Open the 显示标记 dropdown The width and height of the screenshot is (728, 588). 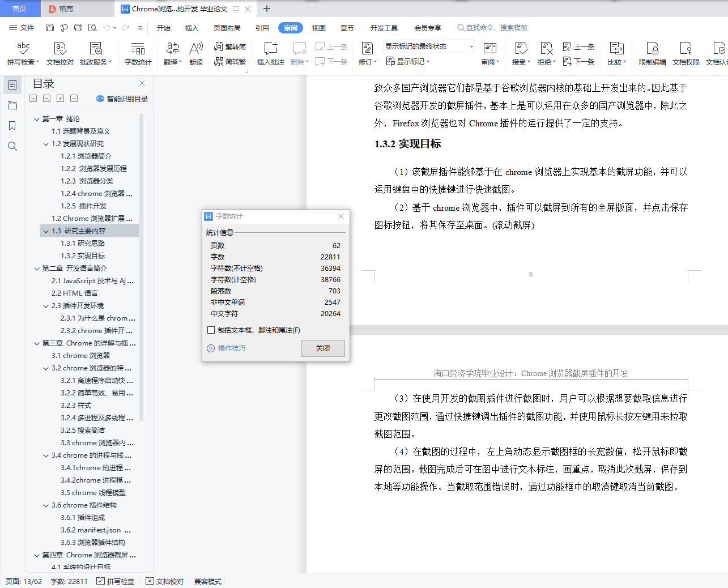408,61
